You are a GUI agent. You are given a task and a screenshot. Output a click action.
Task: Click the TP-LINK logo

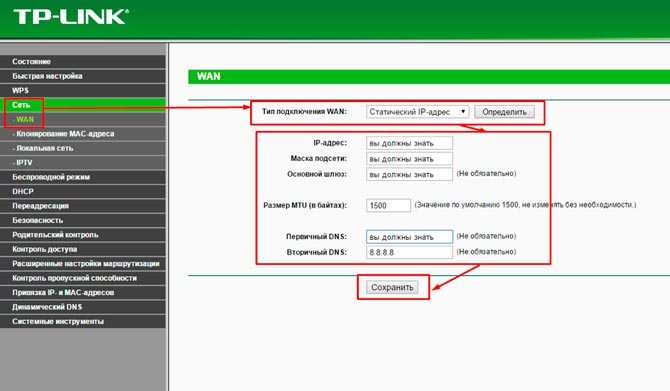click(71, 17)
